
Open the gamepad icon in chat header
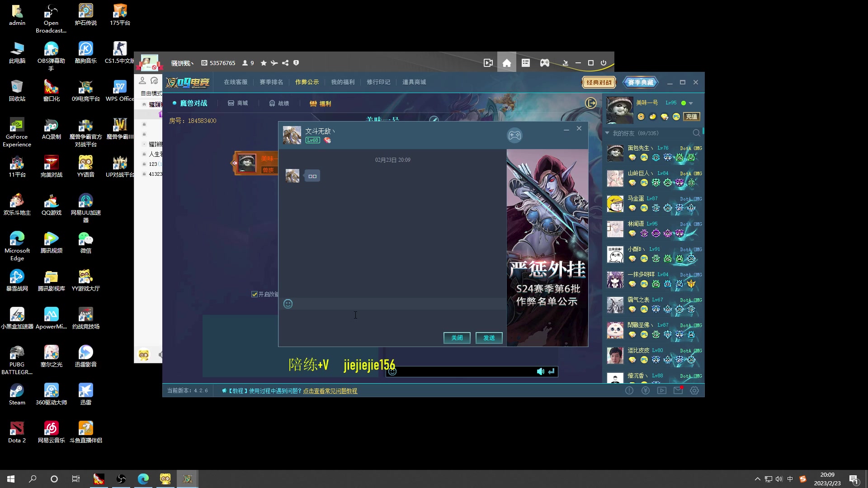514,136
